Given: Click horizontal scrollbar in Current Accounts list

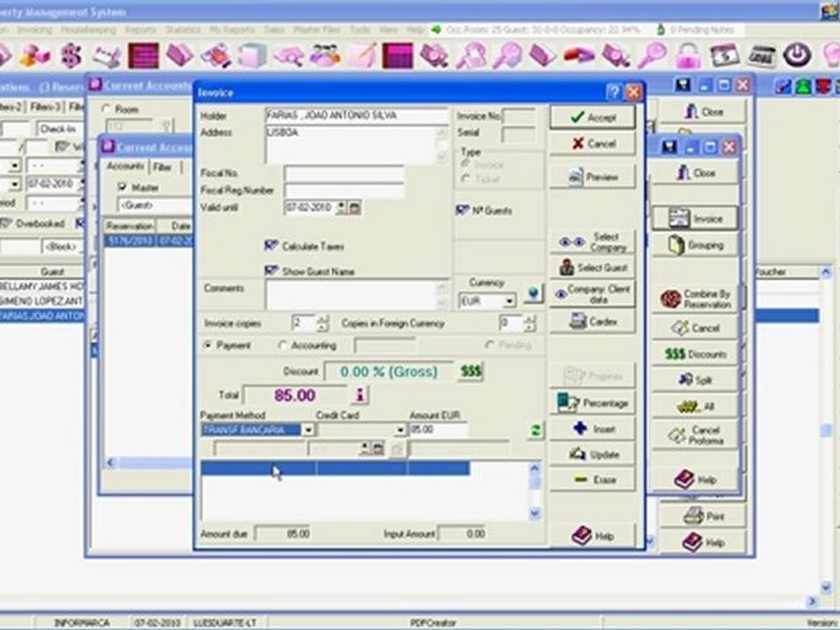Looking at the screenshot, I should coord(150,462).
